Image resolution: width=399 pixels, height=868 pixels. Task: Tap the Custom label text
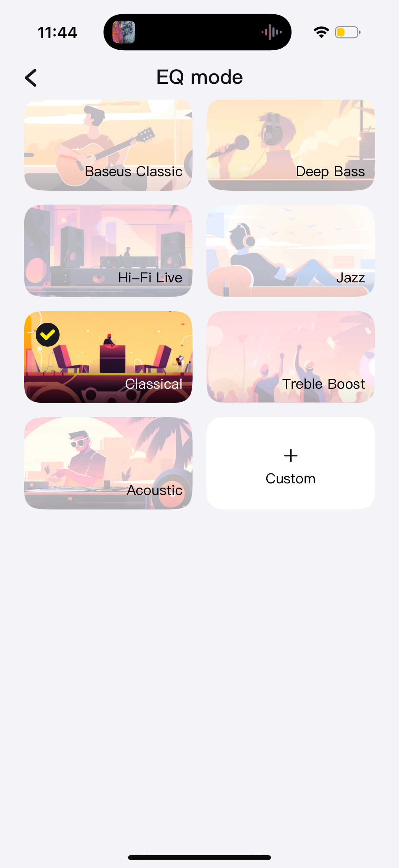tap(290, 478)
